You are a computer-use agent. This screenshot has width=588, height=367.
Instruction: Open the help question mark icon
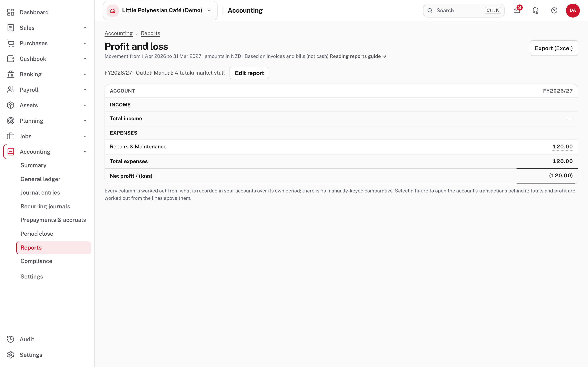point(554,10)
